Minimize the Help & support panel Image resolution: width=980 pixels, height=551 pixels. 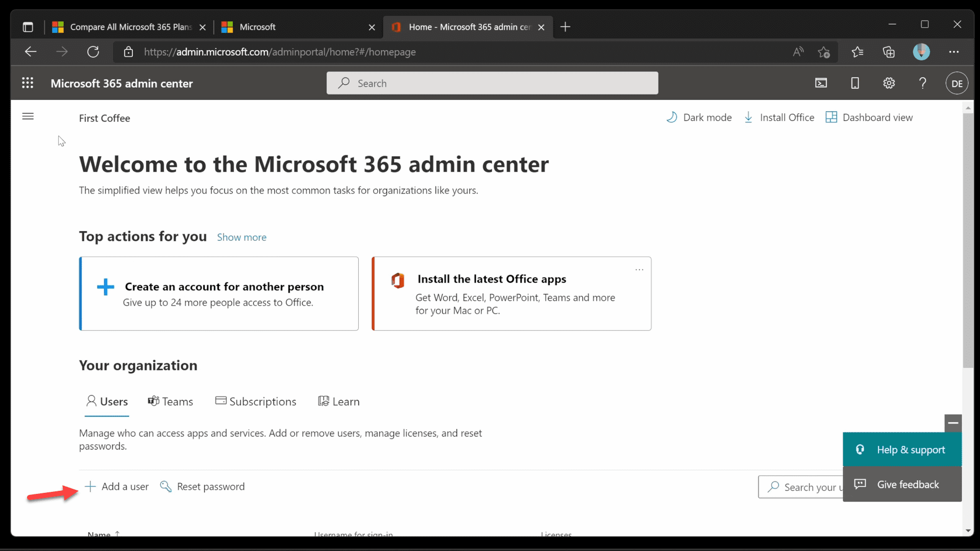952,423
